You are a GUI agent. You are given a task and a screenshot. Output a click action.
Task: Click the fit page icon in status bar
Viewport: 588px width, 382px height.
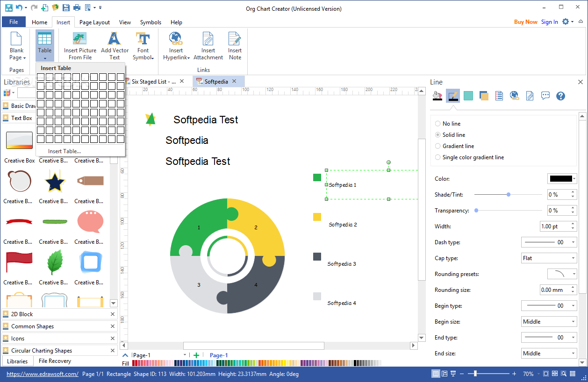[x=546, y=374]
